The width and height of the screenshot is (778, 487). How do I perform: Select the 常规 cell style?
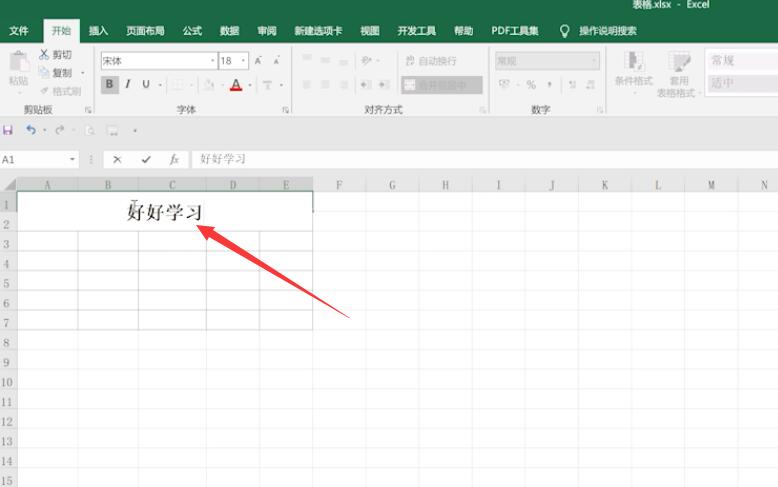pos(742,61)
